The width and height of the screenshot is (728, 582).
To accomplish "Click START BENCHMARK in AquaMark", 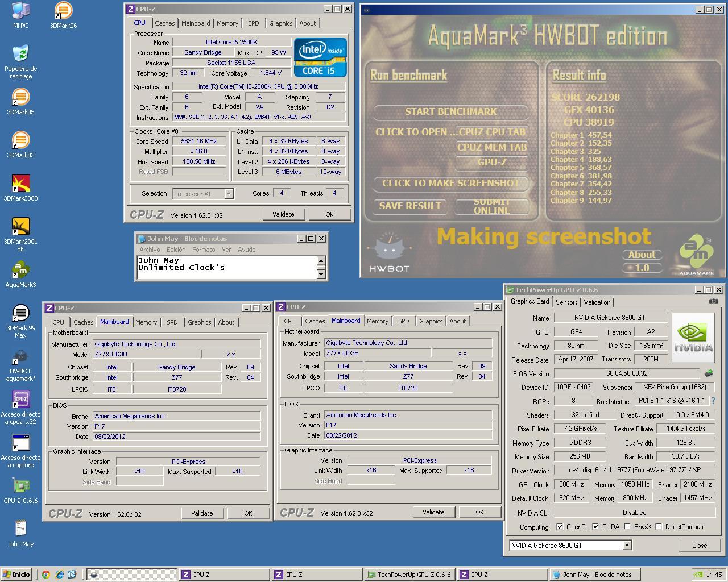I will tap(451, 111).
